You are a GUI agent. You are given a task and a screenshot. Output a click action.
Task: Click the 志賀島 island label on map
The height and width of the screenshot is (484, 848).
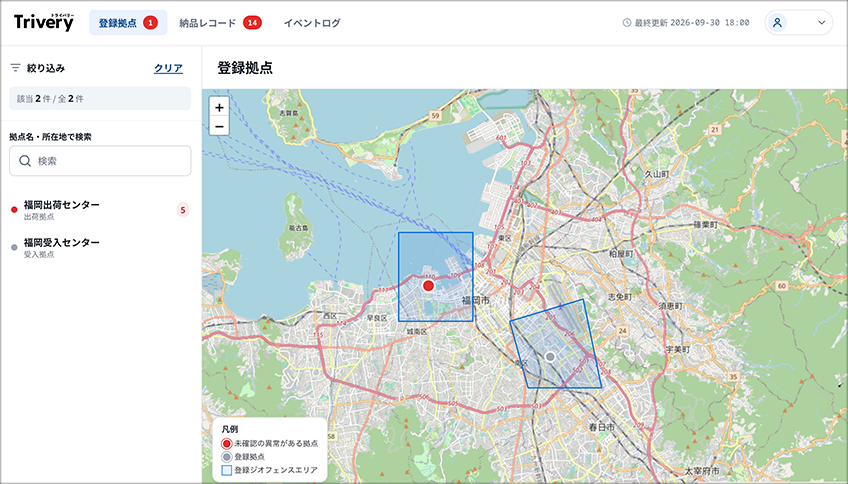click(288, 114)
